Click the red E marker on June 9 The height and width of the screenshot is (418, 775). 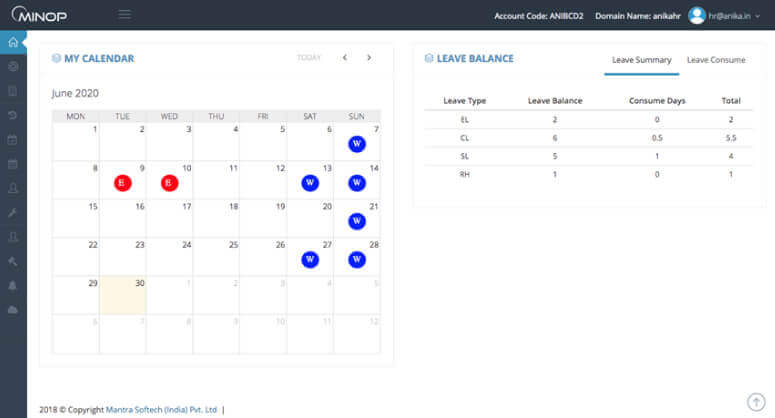[x=123, y=183]
